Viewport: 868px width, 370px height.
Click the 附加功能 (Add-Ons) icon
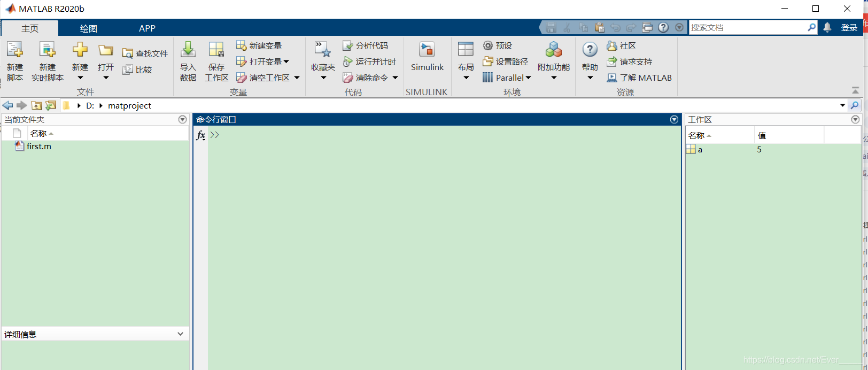tap(554, 50)
